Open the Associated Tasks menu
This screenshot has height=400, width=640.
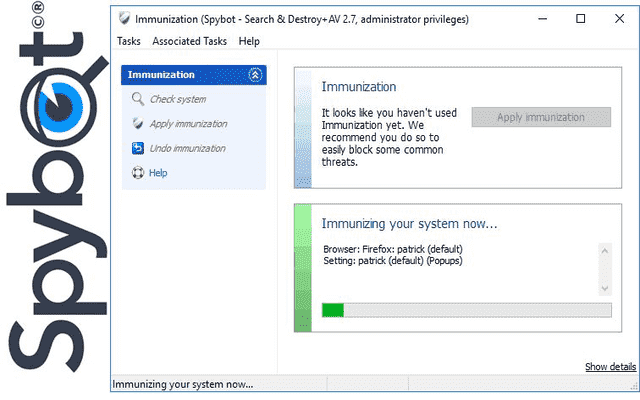pyautogui.click(x=189, y=41)
